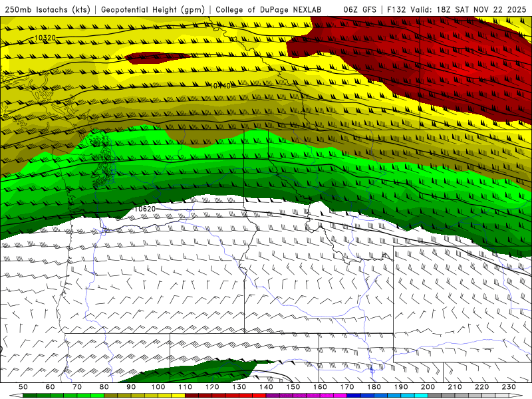Click the 110 value on the color scale

click(x=186, y=387)
